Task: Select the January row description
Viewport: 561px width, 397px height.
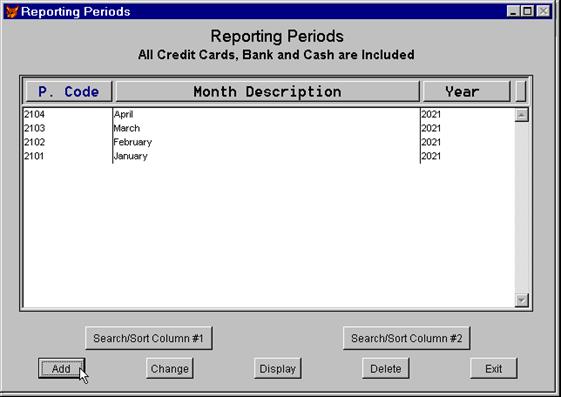Action: tap(131, 156)
